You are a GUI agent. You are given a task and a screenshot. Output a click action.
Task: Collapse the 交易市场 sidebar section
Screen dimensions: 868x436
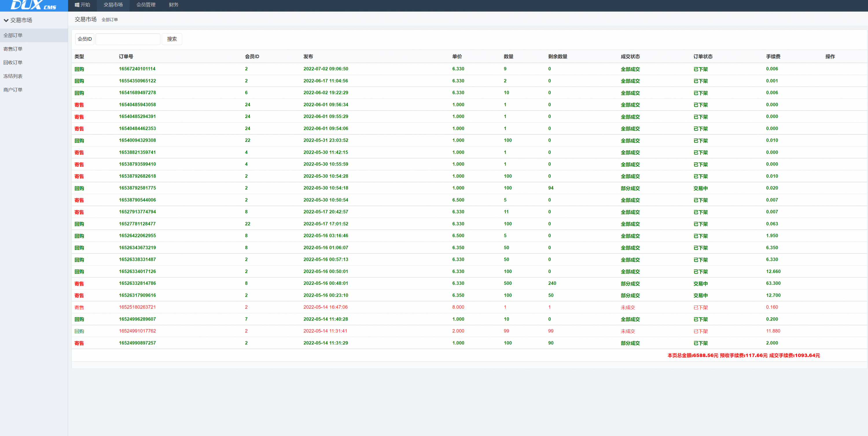[x=18, y=20]
